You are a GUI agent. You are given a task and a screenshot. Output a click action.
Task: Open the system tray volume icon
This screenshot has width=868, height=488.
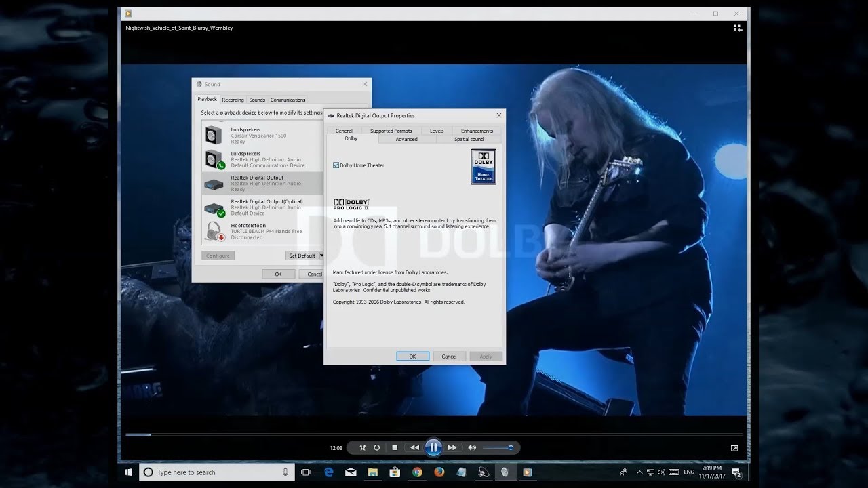(661, 472)
